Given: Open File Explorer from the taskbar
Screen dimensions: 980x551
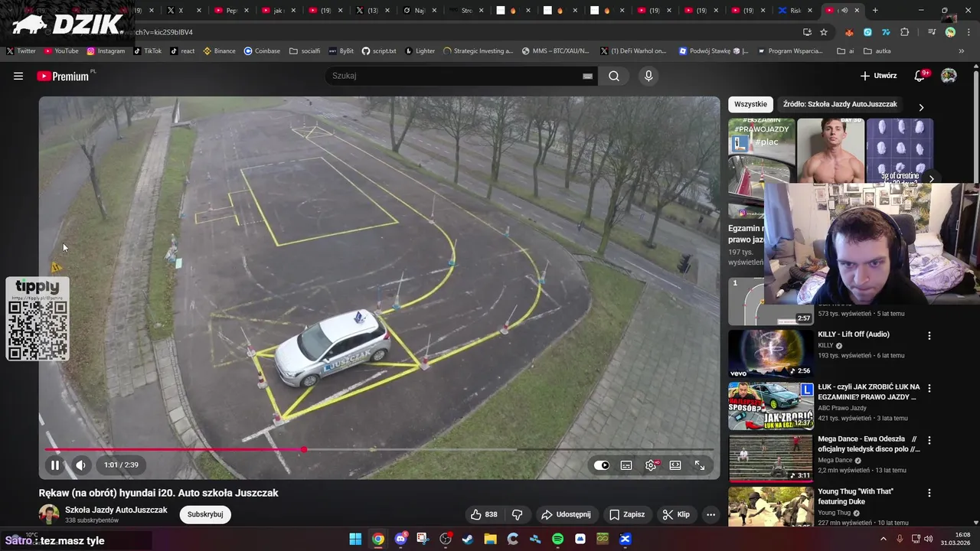Looking at the screenshot, I should click(x=490, y=539).
